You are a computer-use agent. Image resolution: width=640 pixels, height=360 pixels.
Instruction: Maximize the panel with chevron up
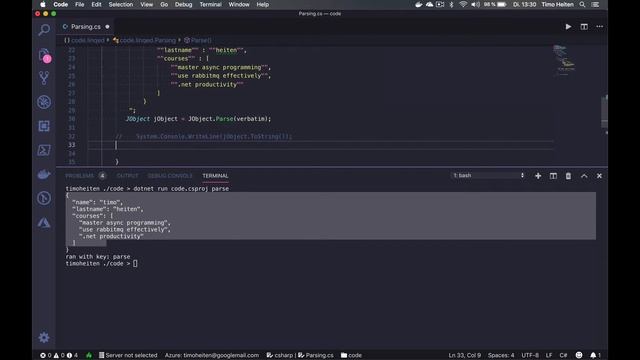point(584,176)
